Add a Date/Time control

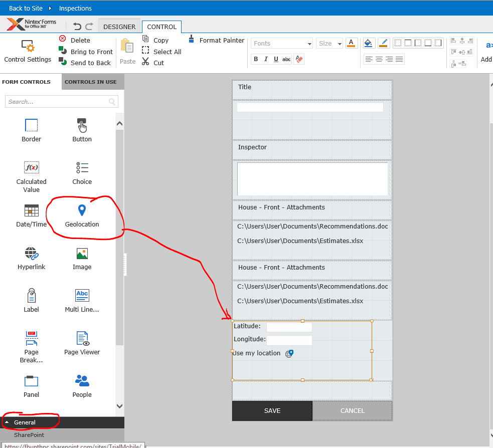tap(31, 215)
